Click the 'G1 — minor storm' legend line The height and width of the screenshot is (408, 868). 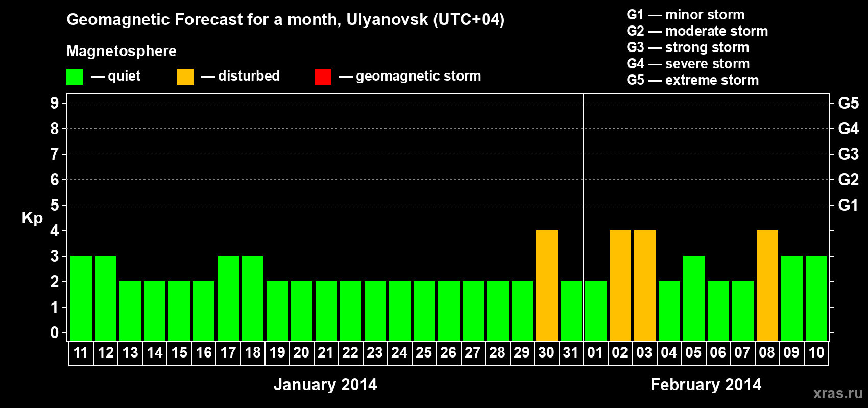[685, 15]
